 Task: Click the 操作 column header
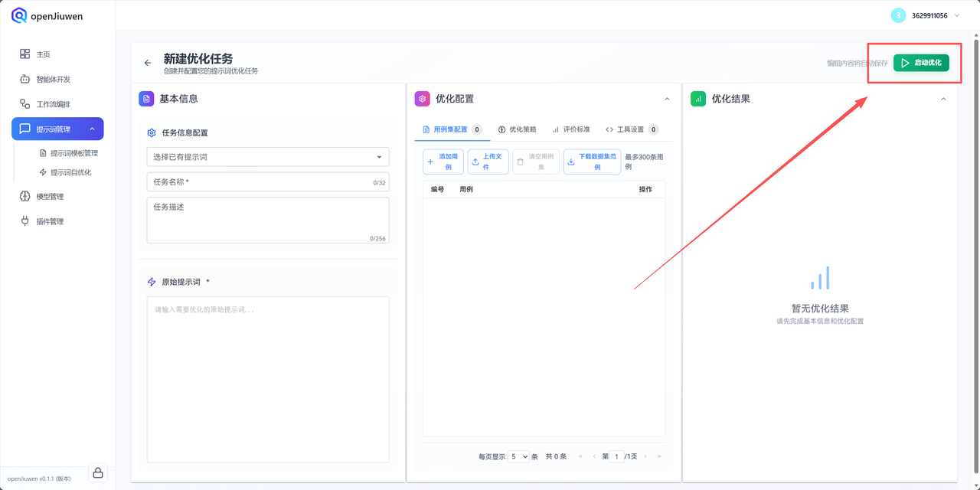point(645,189)
